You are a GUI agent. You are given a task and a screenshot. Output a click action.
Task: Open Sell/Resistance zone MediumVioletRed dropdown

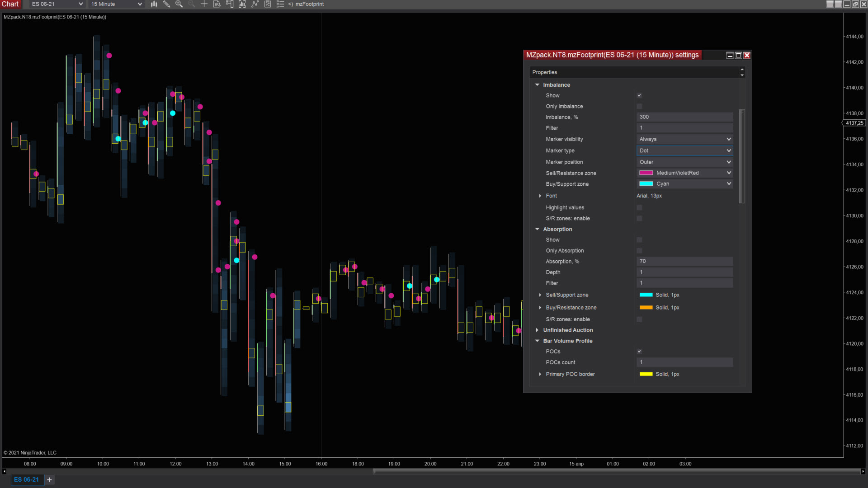[x=684, y=173]
